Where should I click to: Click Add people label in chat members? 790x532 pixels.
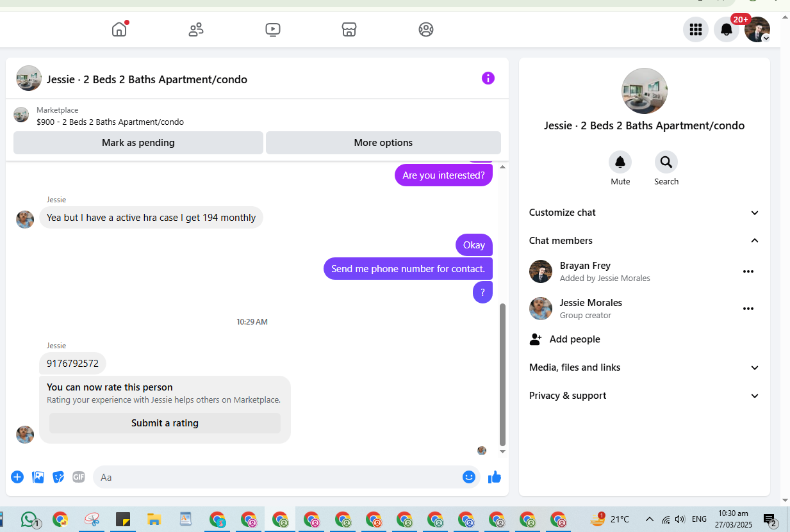575,339
